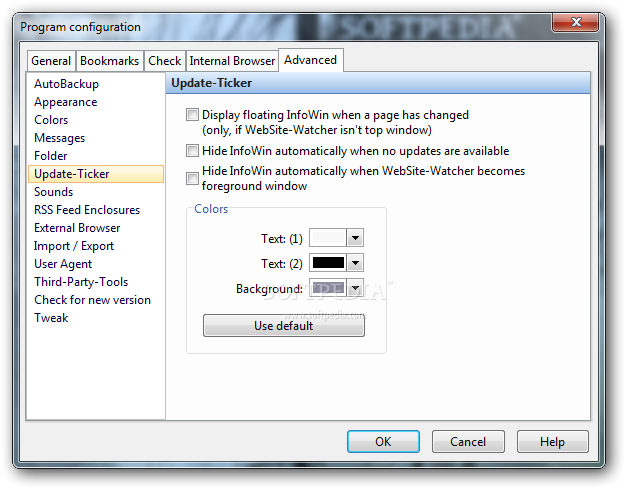
Task: Open the Internal Browser tab
Action: point(232,61)
